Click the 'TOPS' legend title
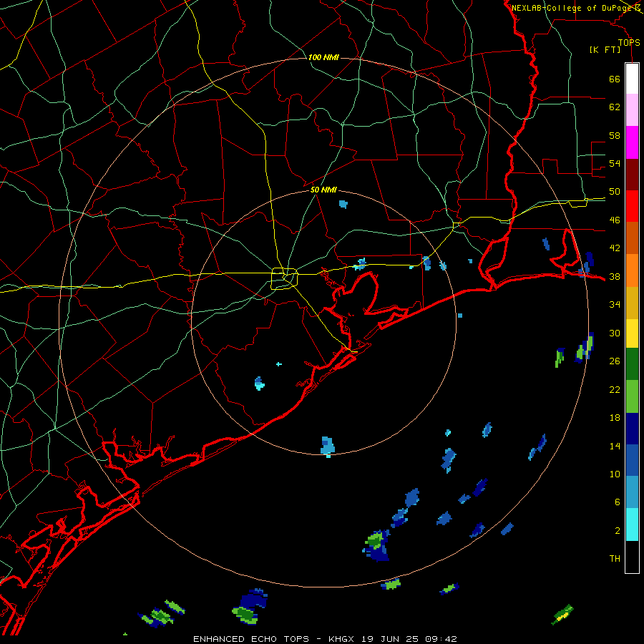644x644 pixels. [x=629, y=42]
